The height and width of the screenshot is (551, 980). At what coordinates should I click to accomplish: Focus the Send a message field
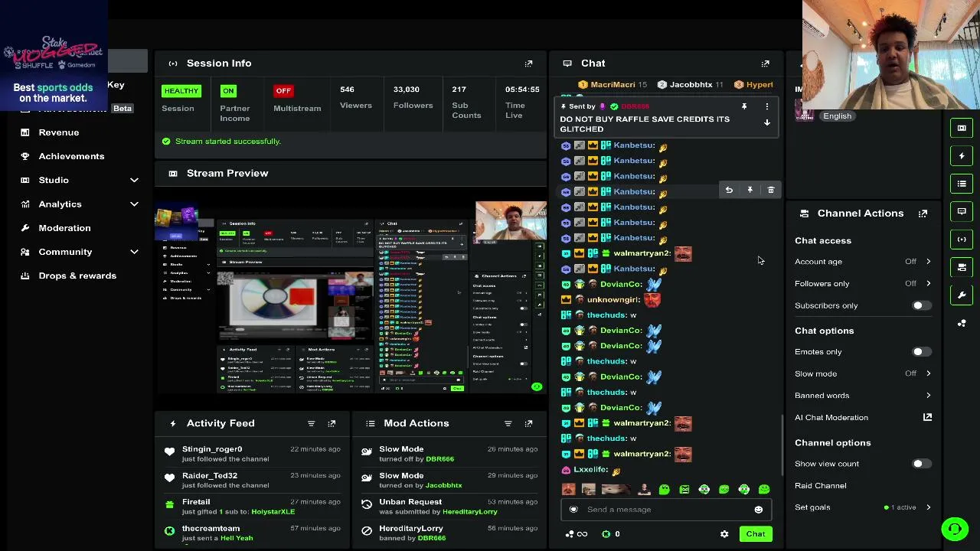[x=666, y=510]
